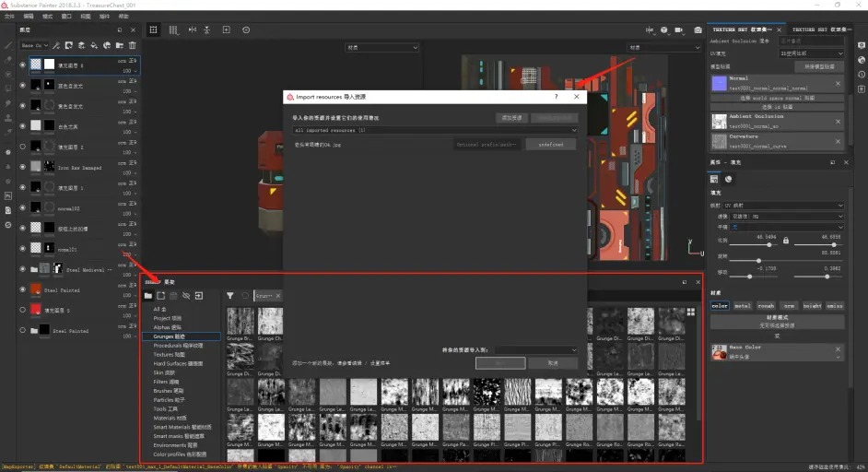Image resolution: width=868 pixels, height=472 pixels.
Task: Click the color channel button in material section
Action: 720,306
